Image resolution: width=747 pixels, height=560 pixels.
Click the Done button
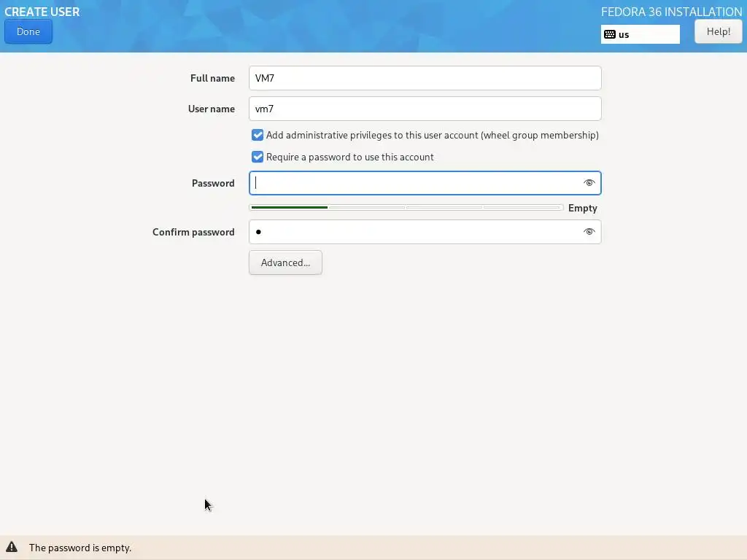(x=28, y=31)
